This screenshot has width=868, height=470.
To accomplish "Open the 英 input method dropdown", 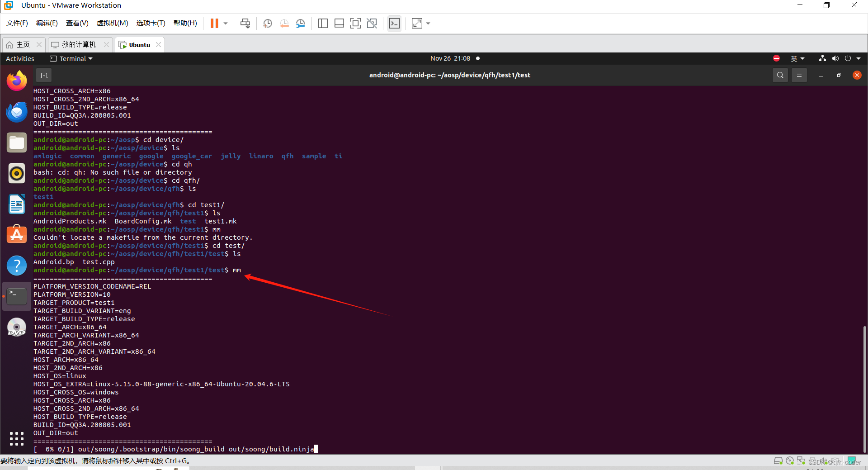I will [x=797, y=58].
